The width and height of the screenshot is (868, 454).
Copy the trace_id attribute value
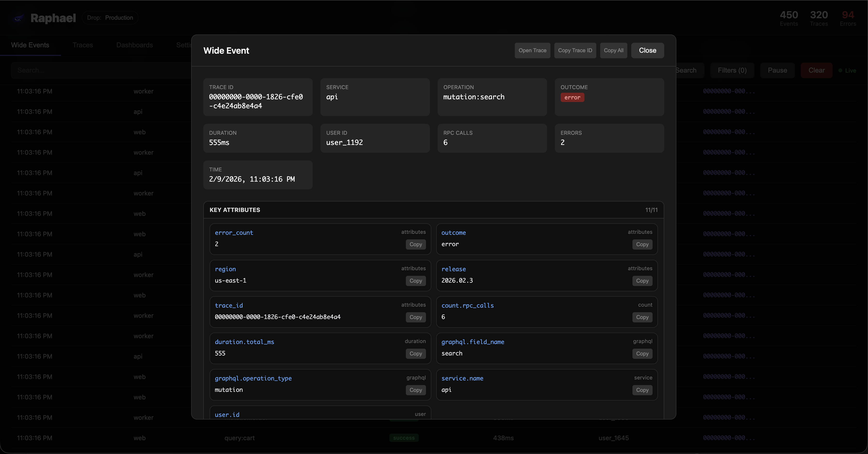pyautogui.click(x=416, y=317)
